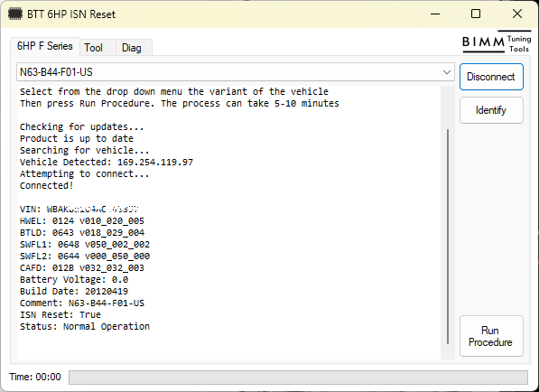Click the chip app icon in title bar
This screenshot has height=392, width=539.
(15, 14)
